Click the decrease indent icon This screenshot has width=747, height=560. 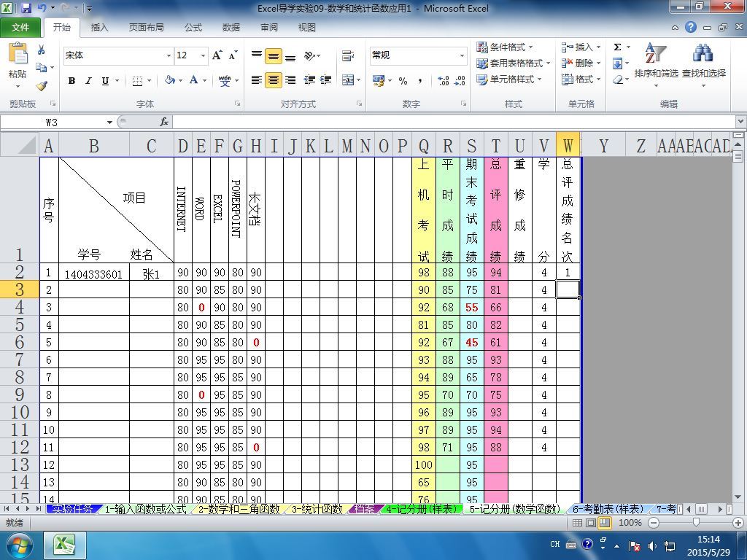point(309,80)
